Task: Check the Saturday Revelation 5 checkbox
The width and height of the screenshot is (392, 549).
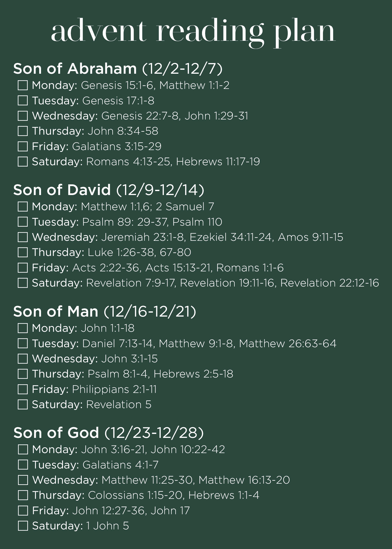Action: (x=23, y=404)
